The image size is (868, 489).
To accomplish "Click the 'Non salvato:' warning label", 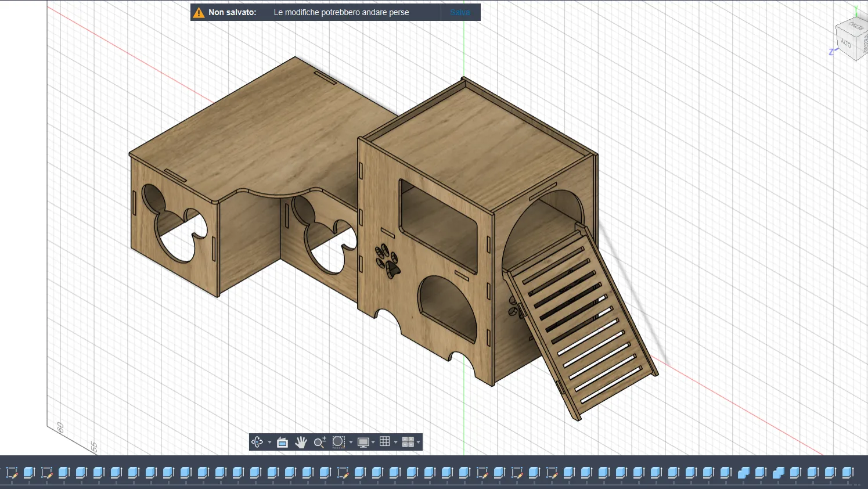I will (232, 12).
